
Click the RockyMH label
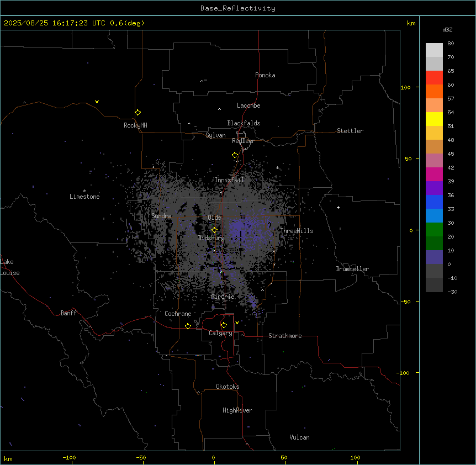pyautogui.click(x=135, y=125)
